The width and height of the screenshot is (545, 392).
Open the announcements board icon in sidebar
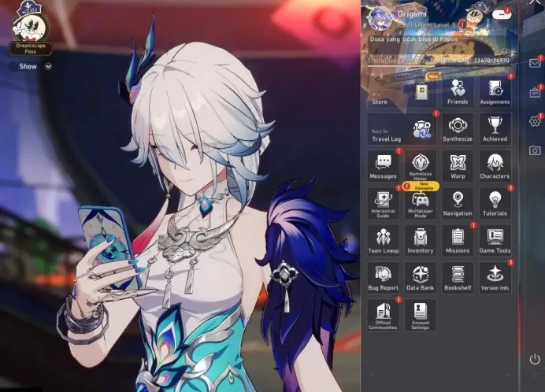[535, 93]
